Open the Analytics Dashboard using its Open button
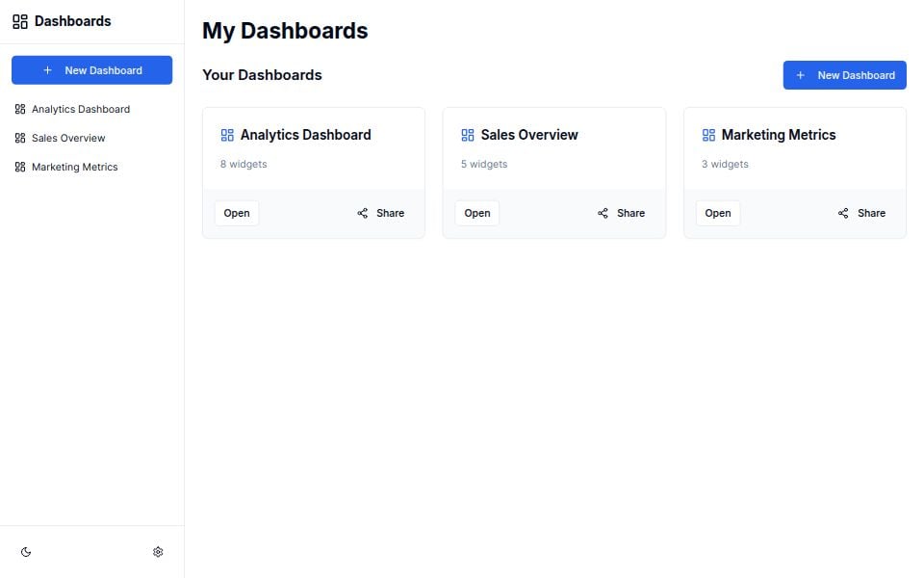The image size is (924, 578). coord(236,213)
